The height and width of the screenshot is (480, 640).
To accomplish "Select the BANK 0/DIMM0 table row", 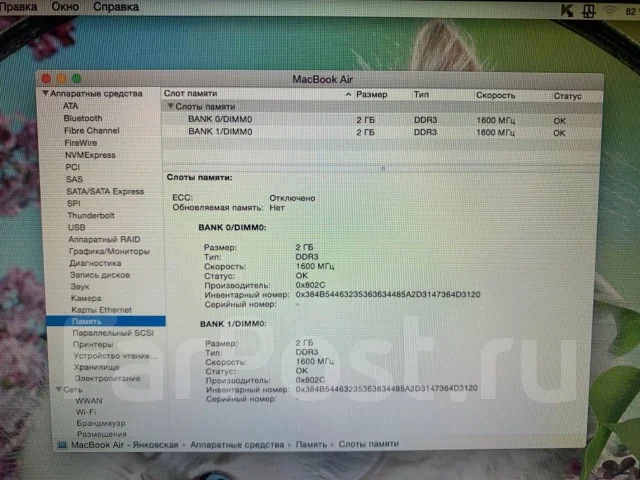I will tap(382, 120).
